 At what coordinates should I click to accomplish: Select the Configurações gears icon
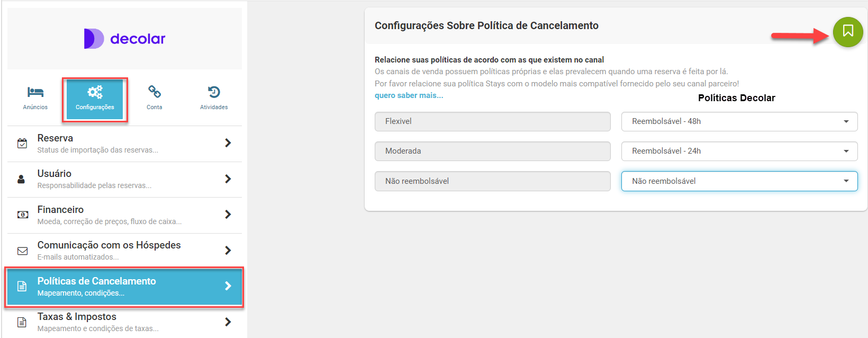click(x=95, y=93)
